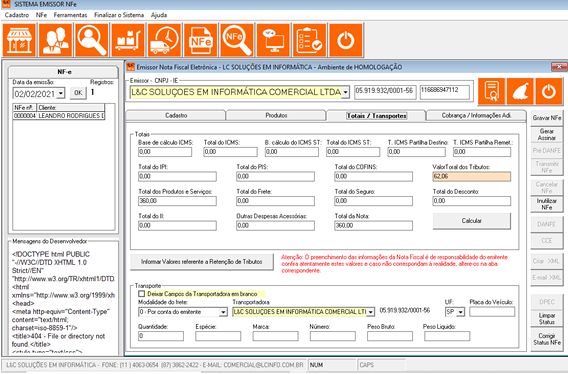The width and height of the screenshot is (568, 374).
Task: Click the Placa do Veículo field
Action: (x=492, y=312)
